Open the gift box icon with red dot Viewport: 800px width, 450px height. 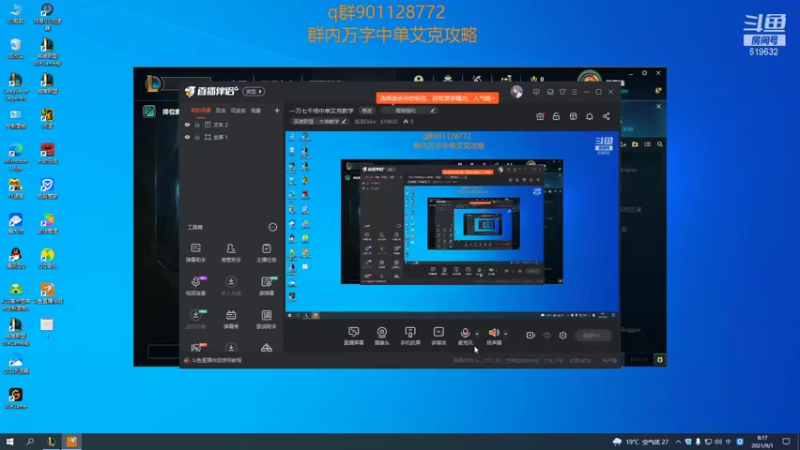point(540,116)
